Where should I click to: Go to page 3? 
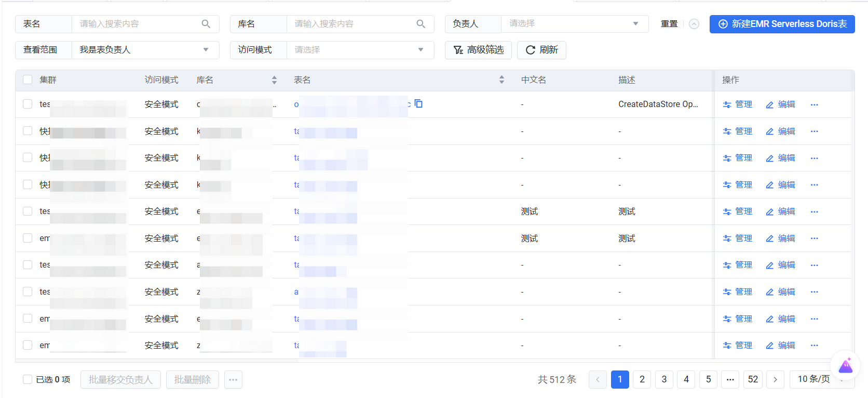[664, 380]
